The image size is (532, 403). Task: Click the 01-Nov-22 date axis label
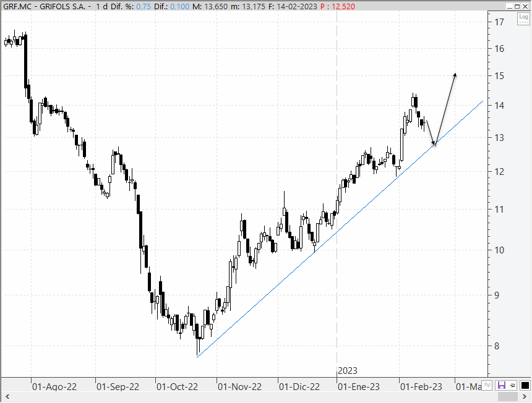pos(239,387)
